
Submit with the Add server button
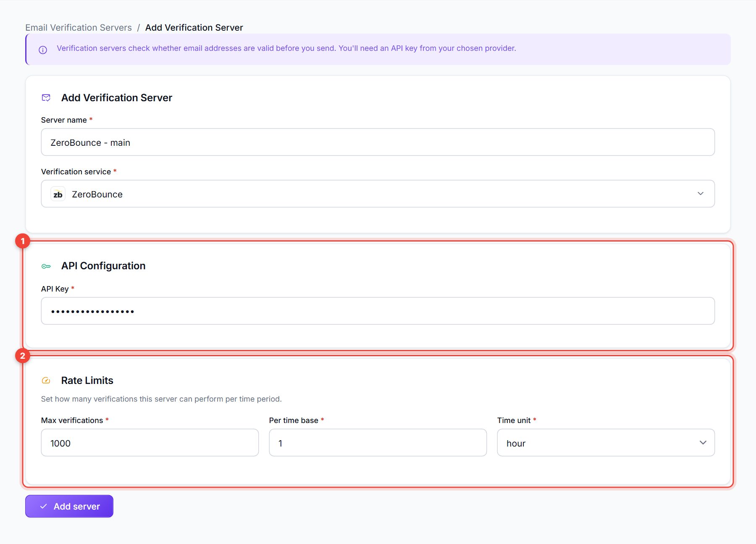pos(69,506)
